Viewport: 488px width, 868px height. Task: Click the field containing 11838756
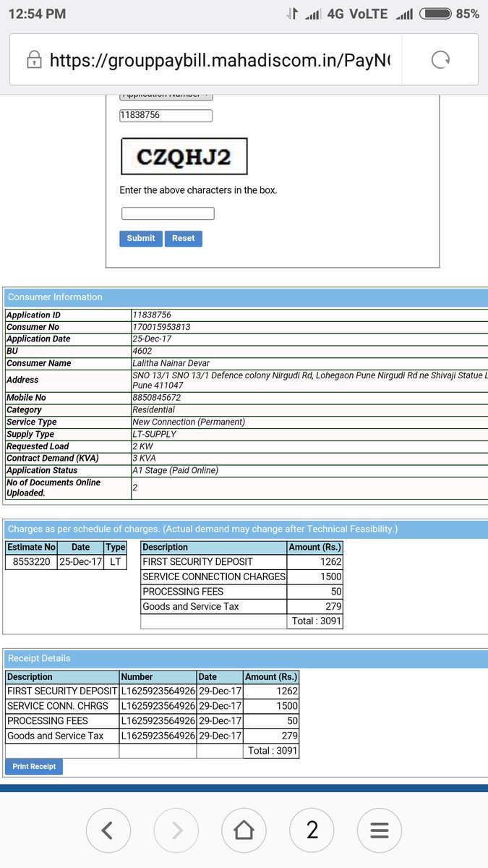166,115
